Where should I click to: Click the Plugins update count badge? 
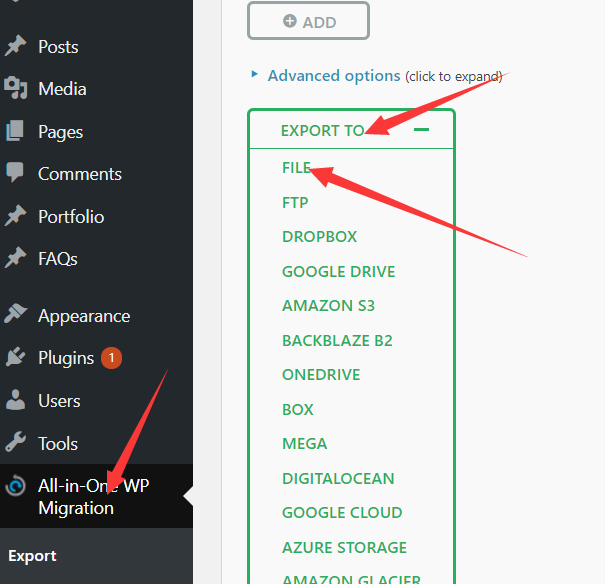[111, 358]
